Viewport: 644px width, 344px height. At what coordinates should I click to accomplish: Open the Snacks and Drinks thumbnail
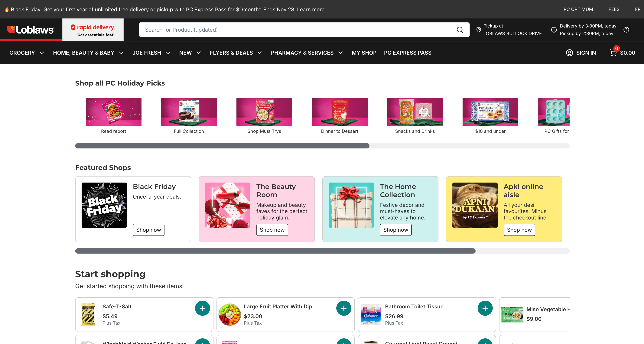[x=415, y=112]
